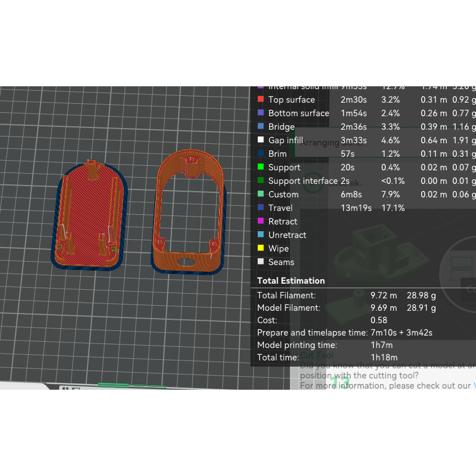Click the Support interface green swatch
The image size is (476, 476).
(x=261, y=180)
